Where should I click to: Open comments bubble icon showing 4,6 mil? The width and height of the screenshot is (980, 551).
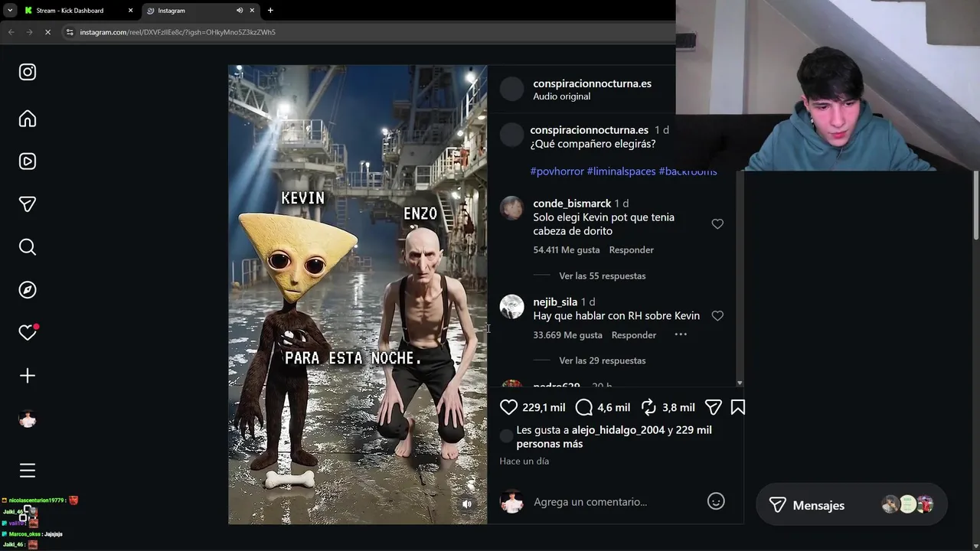click(x=584, y=408)
